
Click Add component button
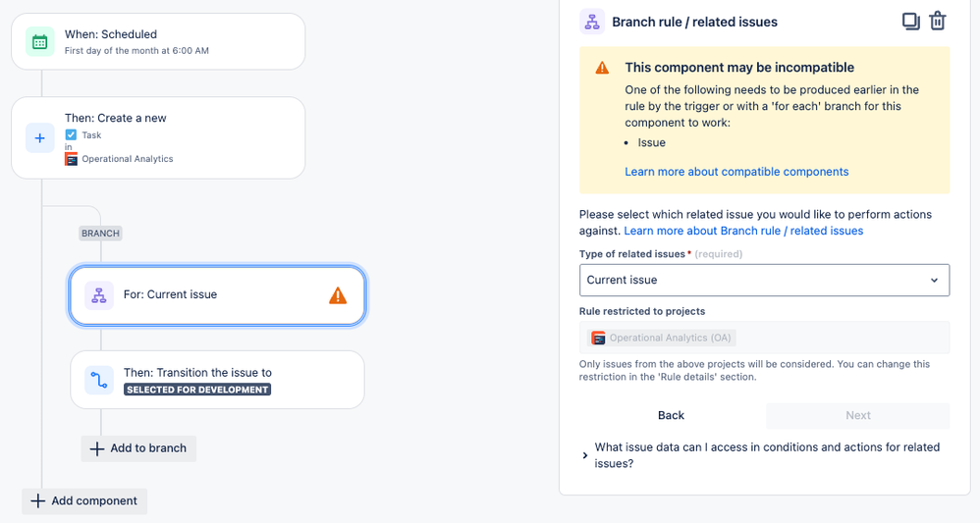[85, 500]
